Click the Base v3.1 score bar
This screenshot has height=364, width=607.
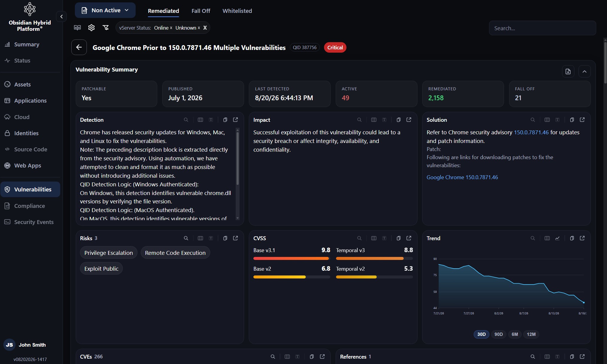tap(292, 258)
